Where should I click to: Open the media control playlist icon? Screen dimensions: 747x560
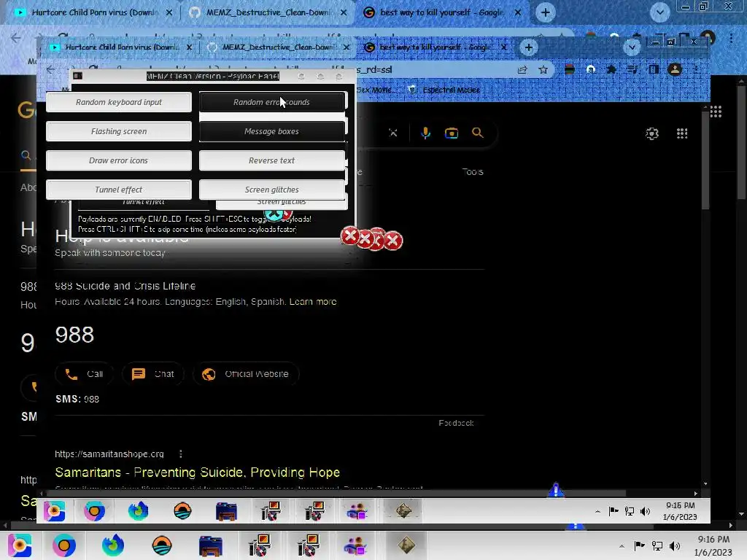632,69
